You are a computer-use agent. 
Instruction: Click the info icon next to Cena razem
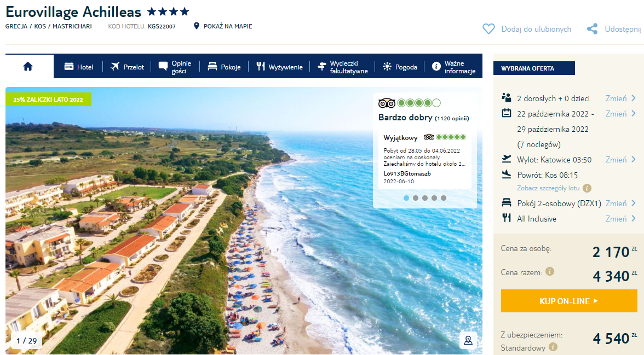550,271
